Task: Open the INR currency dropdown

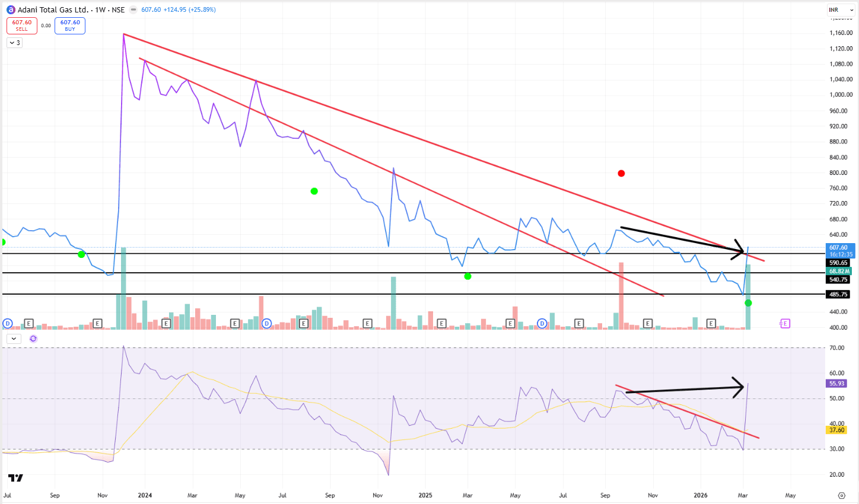Action: 841,10
